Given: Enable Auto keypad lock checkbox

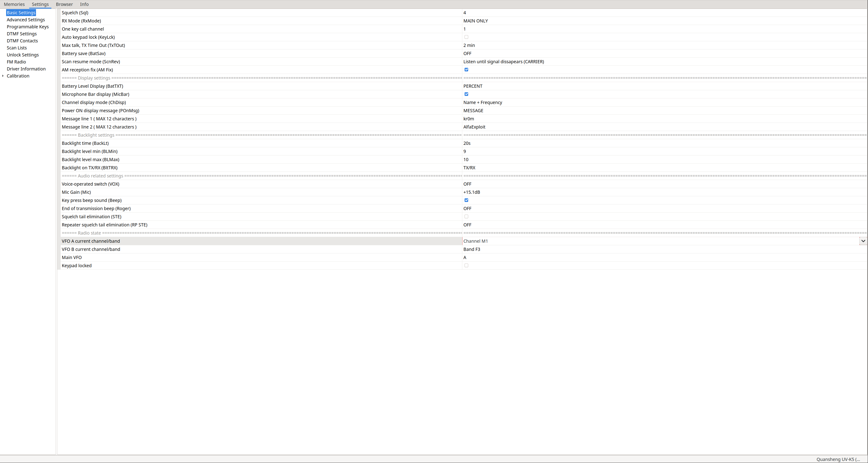Looking at the screenshot, I should (x=466, y=37).
